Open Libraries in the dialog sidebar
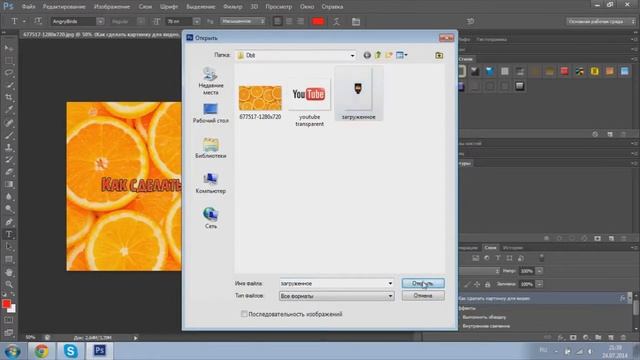 (211, 148)
